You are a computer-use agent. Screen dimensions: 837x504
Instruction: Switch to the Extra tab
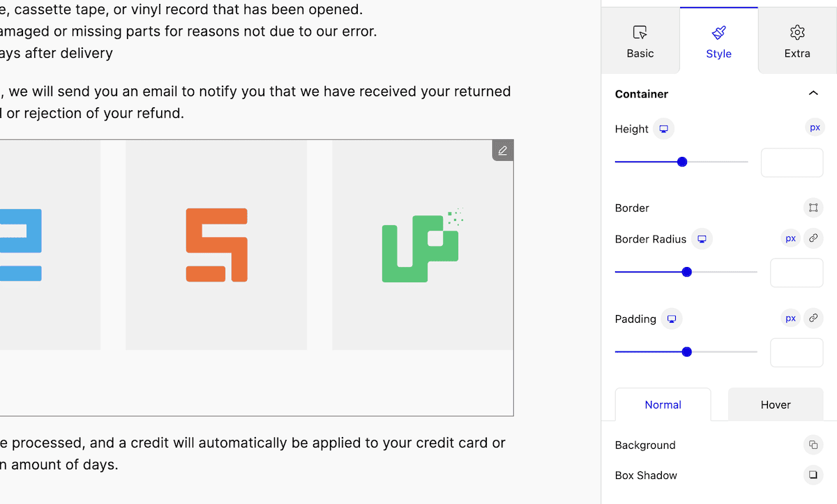[797, 41]
